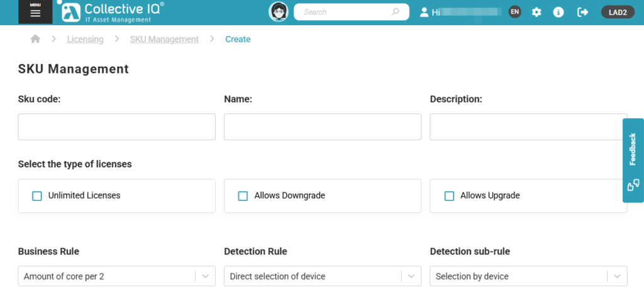
Task: Click the information circle icon
Action: click(x=558, y=12)
